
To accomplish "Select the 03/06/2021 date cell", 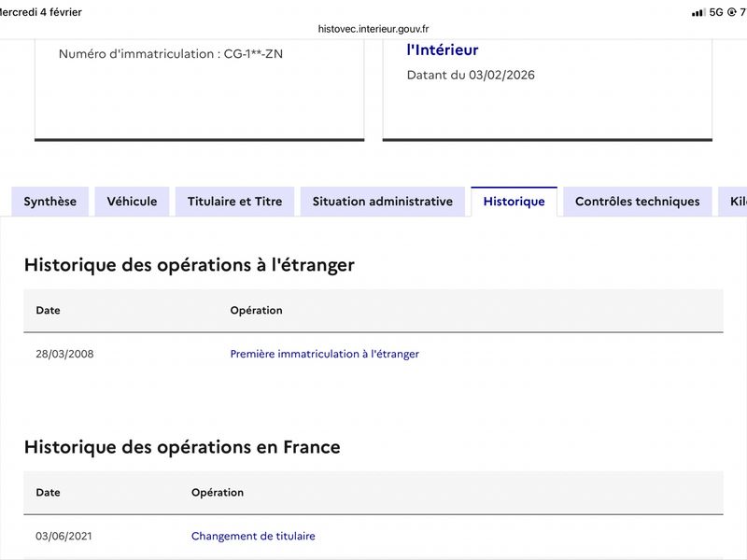I will (64, 537).
